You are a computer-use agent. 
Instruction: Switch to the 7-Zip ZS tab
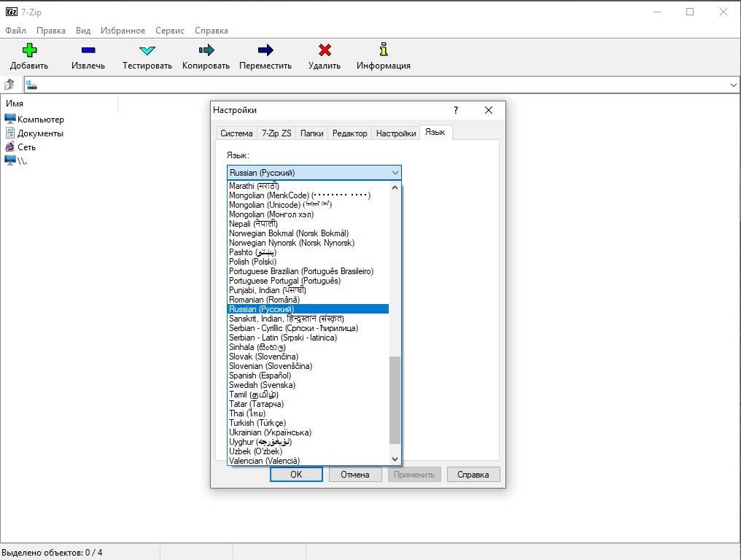pos(276,133)
